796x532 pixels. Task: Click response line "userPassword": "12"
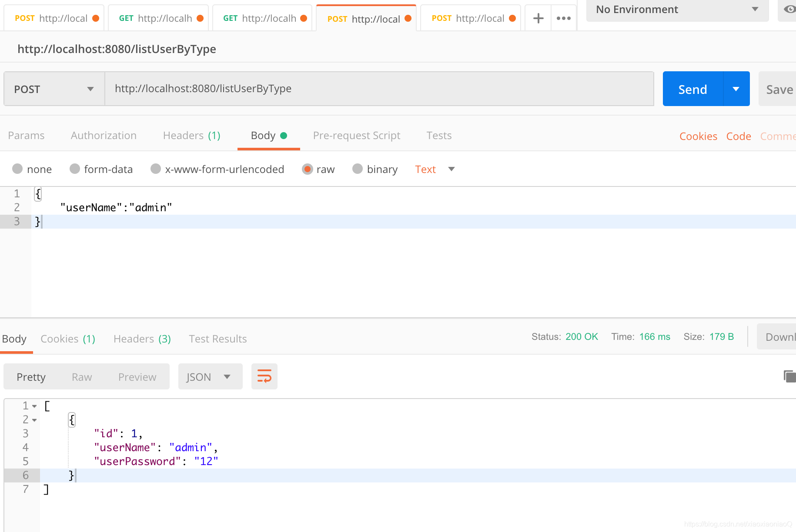156,462
